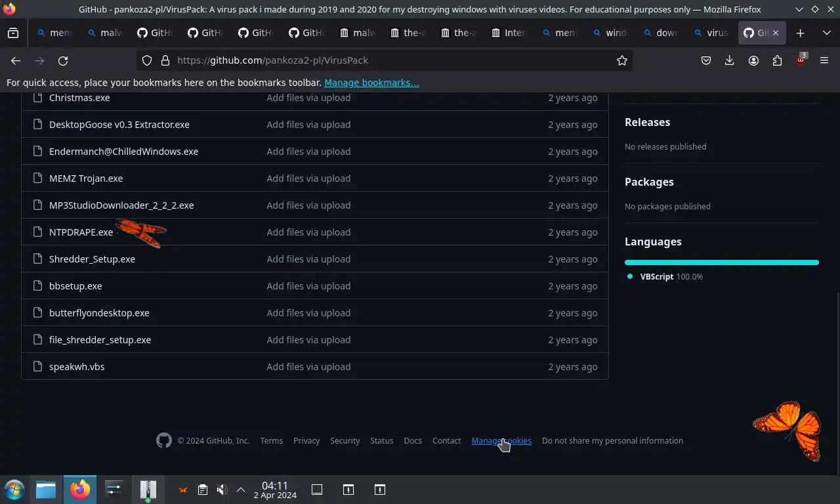The image size is (840, 504).
Task: Open the Terms footer link
Action: coord(272,441)
